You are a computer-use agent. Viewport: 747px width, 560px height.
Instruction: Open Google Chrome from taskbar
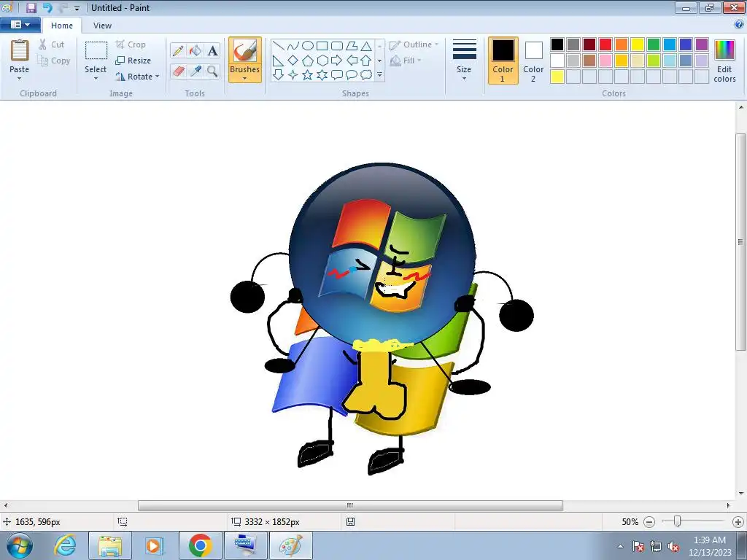pos(200,545)
